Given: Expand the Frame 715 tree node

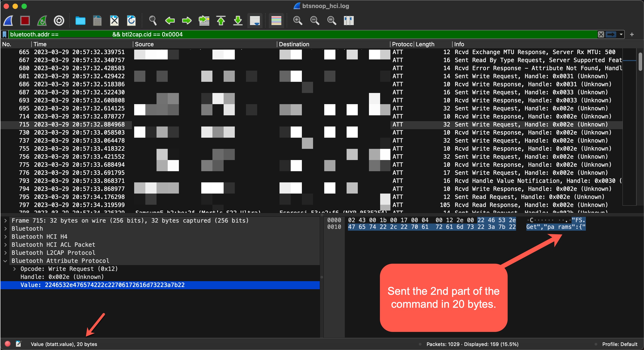Looking at the screenshot, I should (6, 221).
